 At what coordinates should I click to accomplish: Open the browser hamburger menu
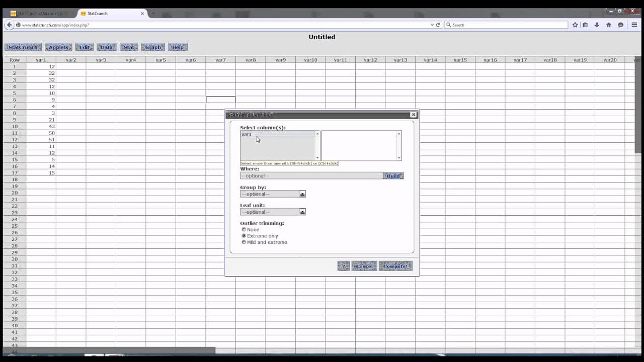(634, 25)
